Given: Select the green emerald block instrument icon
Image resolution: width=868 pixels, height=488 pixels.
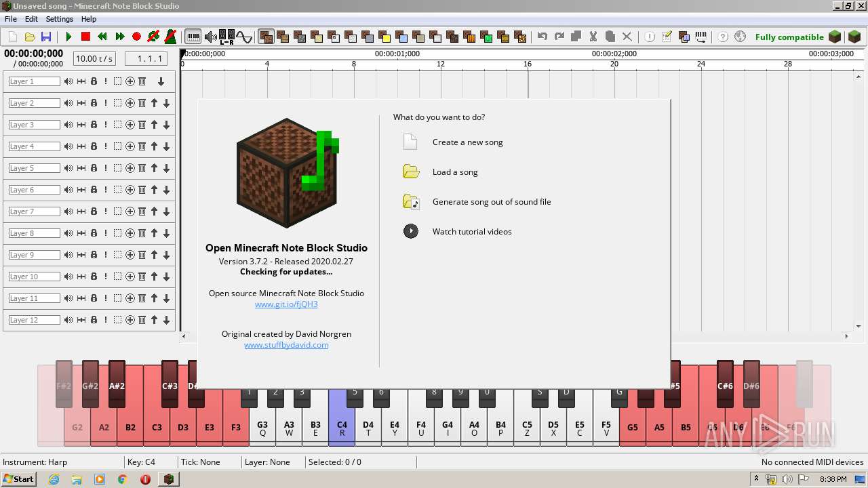Looking at the screenshot, I should click(x=486, y=37).
